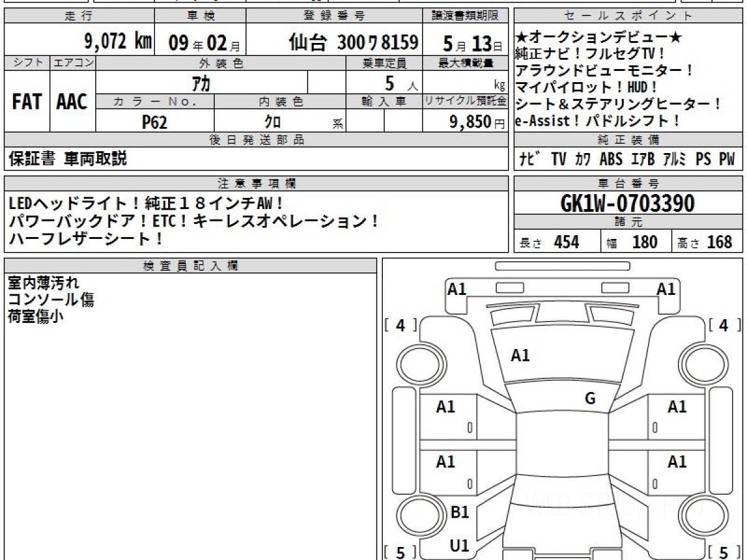Screen dimensions: 747x560
Task: Select the inspection date 09年02月
Action: pyautogui.click(x=204, y=44)
